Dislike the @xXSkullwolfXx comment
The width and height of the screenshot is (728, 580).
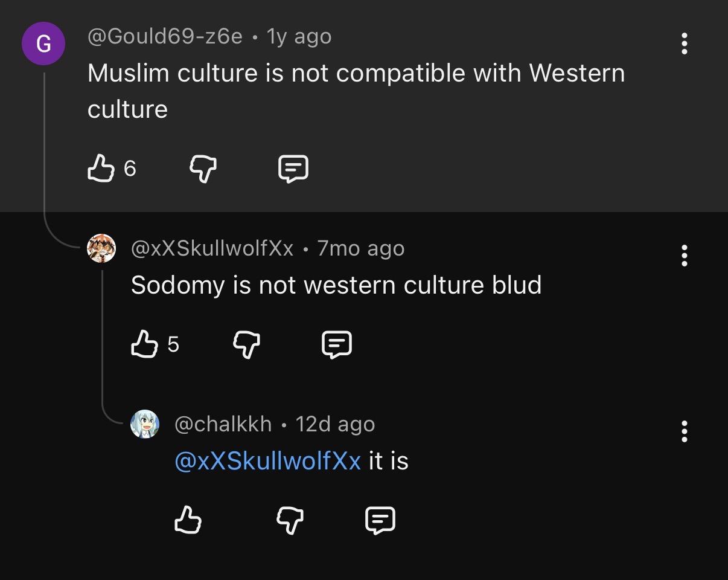pos(246,344)
